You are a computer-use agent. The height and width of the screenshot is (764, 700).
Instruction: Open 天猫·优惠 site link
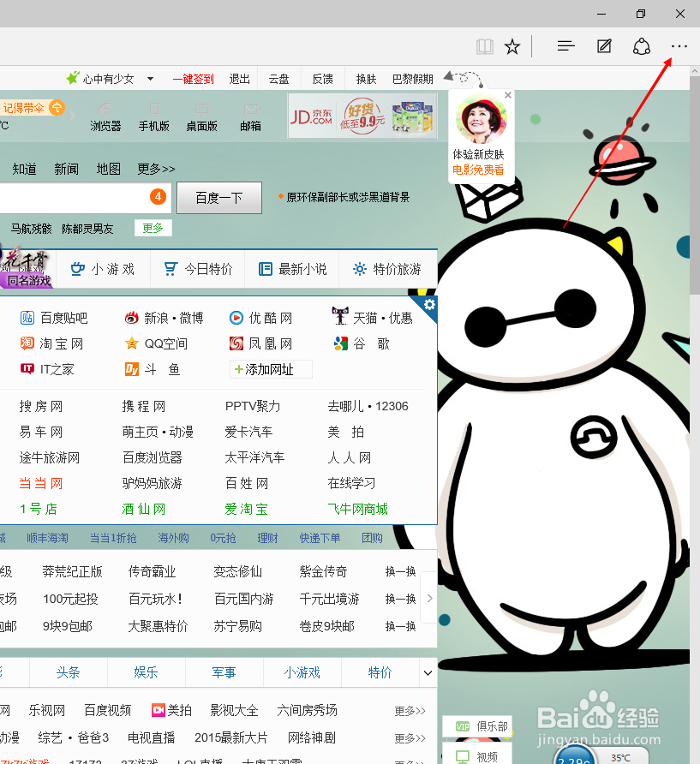coord(373,317)
